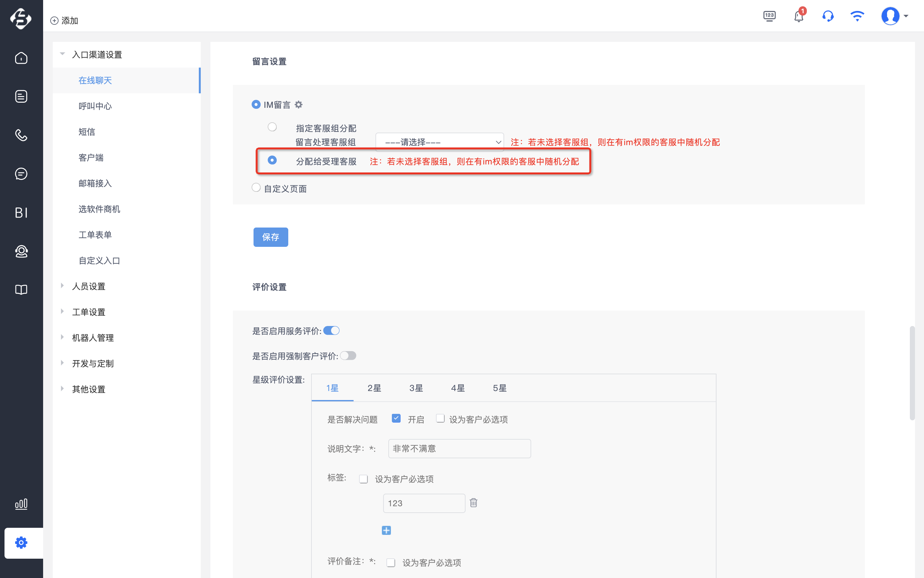This screenshot has width=924, height=578.
Task: Delete the 123 tag with trash icon
Action: click(x=474, y=503)
